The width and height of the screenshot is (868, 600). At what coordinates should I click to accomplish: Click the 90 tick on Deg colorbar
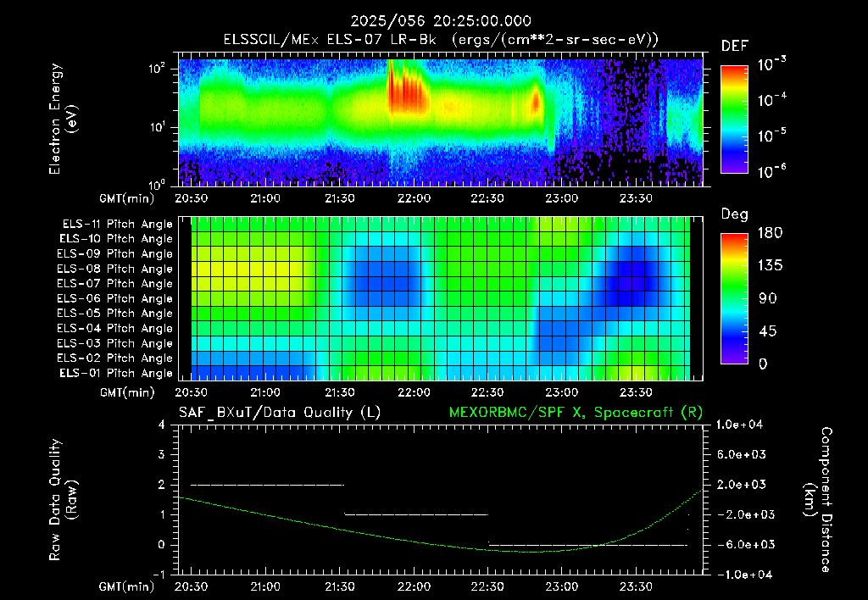766,298
